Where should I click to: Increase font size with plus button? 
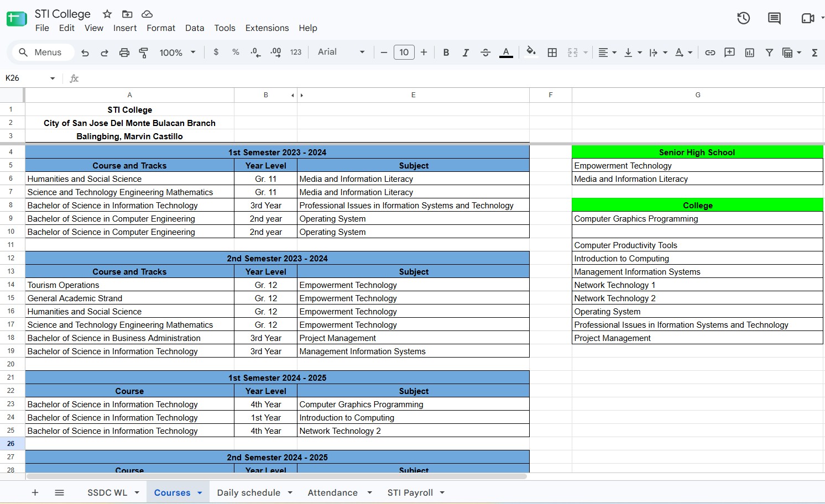coord(424,53)
